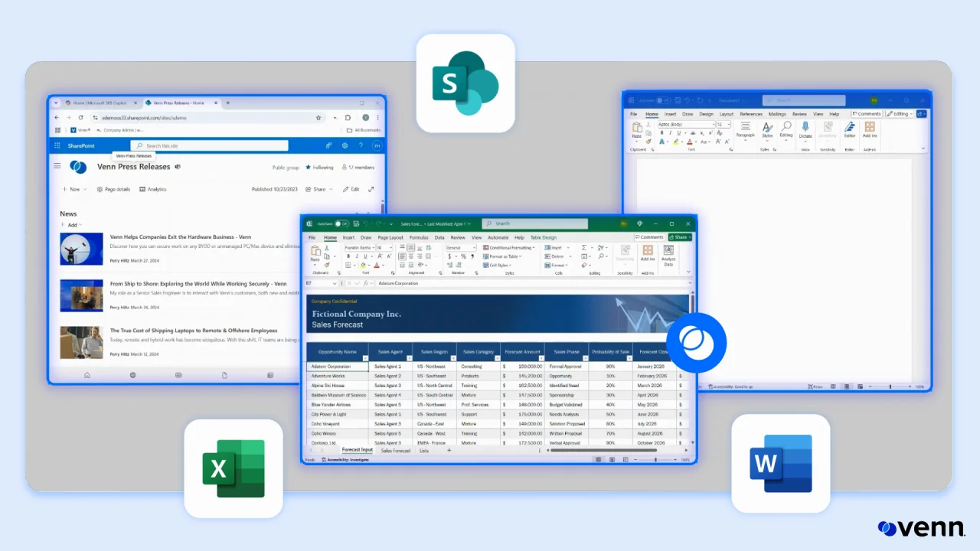Apply Italic formatting in Excel ribbon
This screenshot has width=980, height=551.
pos(355,256)
